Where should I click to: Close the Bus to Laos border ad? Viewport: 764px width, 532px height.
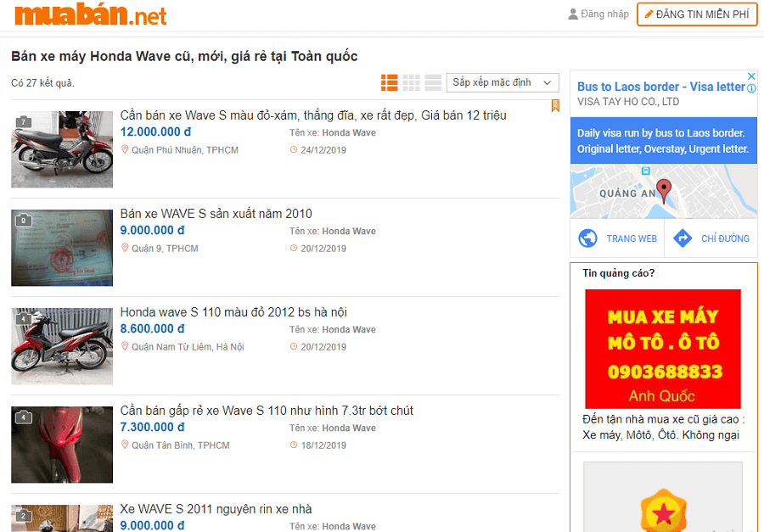click(751, 76)
